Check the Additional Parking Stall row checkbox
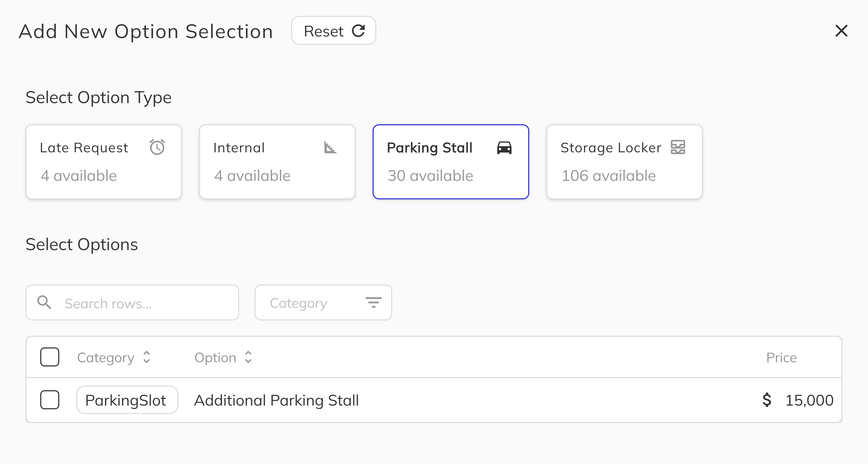Image resolution: width=868 pixels, height=464 pixels. tap(49, 400)
